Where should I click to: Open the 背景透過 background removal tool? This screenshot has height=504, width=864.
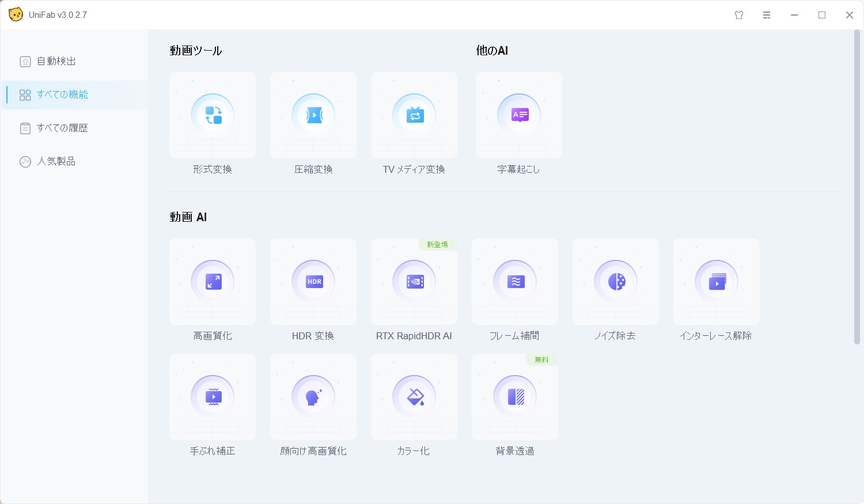(x=515, y=397)
